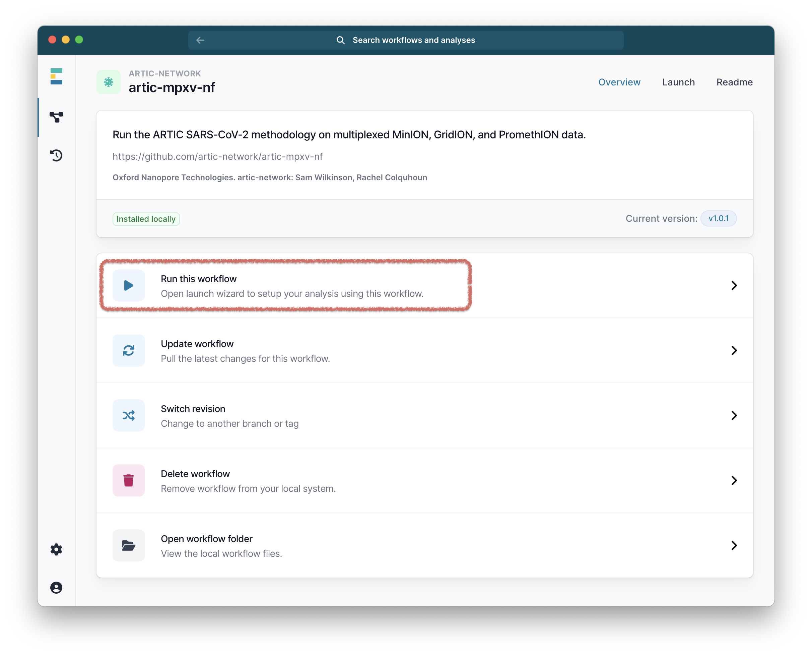Click the v1.0.1 version badge

click(x=718, y=218)
